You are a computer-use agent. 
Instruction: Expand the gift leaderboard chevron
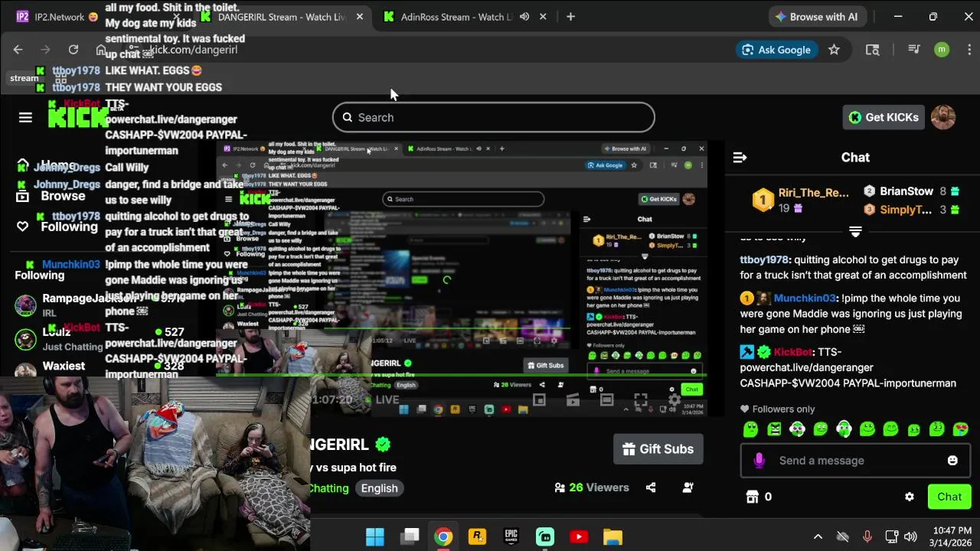tap(855, 231)
